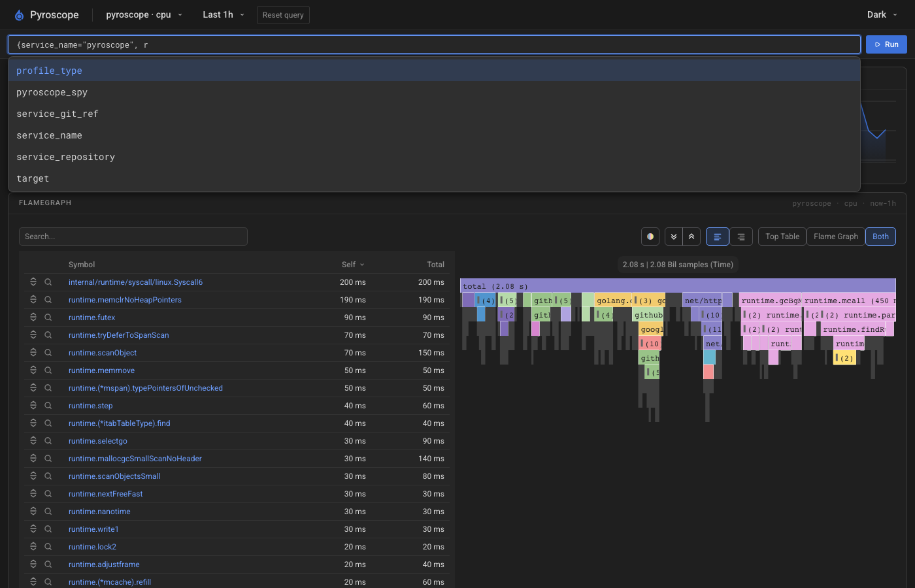The height and width of the screenshot is (588, 915).
Task: Click sandwich icon for runtime.memclrNoHeapPointers row
Action: coord(33,300)
